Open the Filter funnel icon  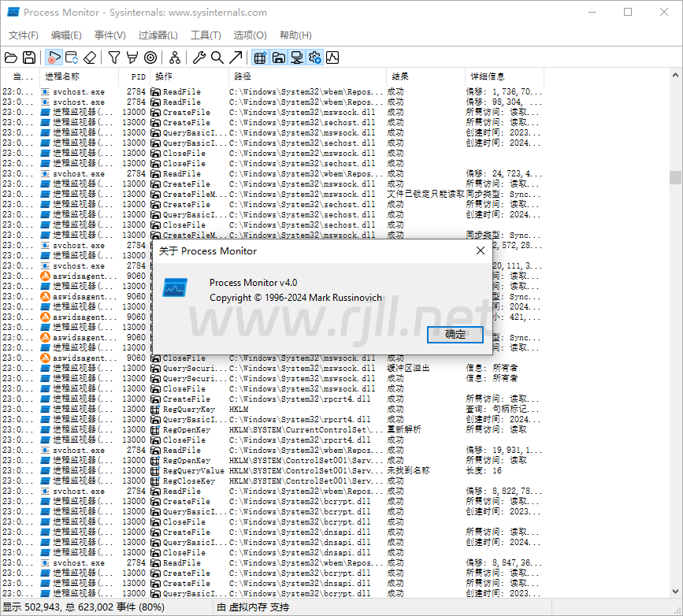(114, 58)
